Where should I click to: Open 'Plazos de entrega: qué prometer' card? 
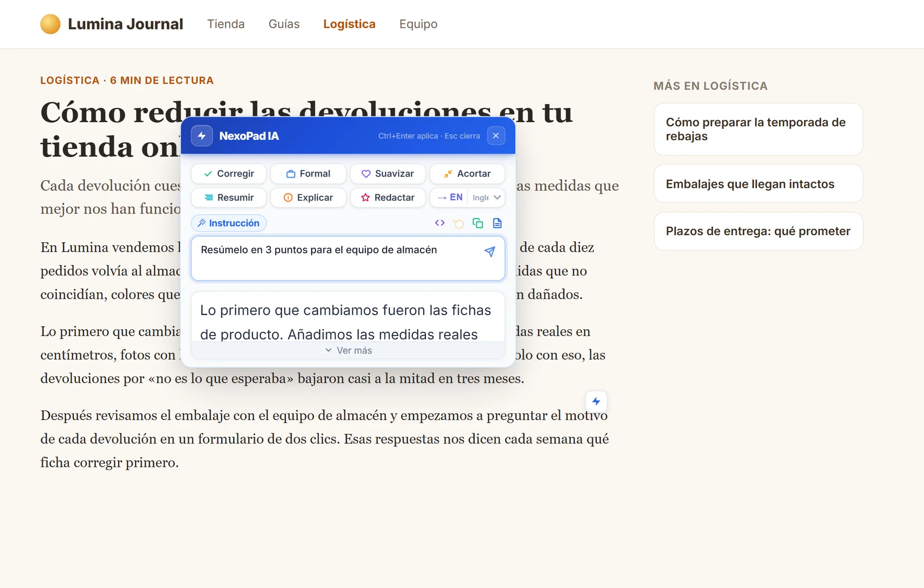pos(758,231)
